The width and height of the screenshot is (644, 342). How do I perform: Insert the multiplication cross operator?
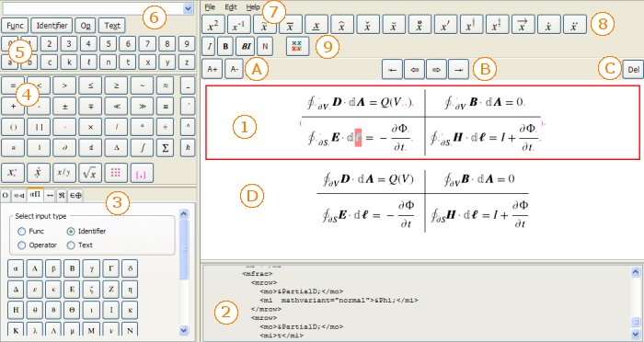(90, 127)
